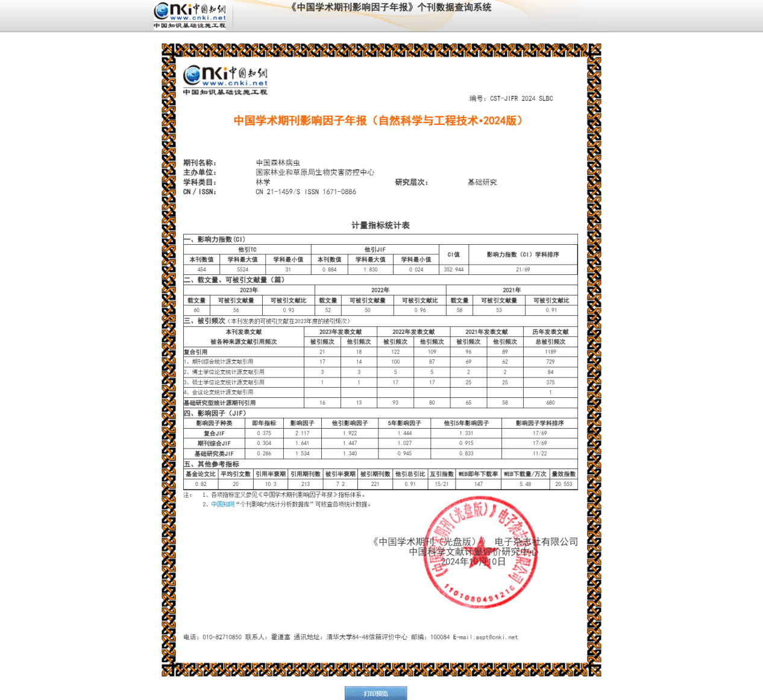Viewport: 763px width, 700px height.
Task: Click the 博士学位论文统计源文献引用 row label
Action: (x=224, y=372)
